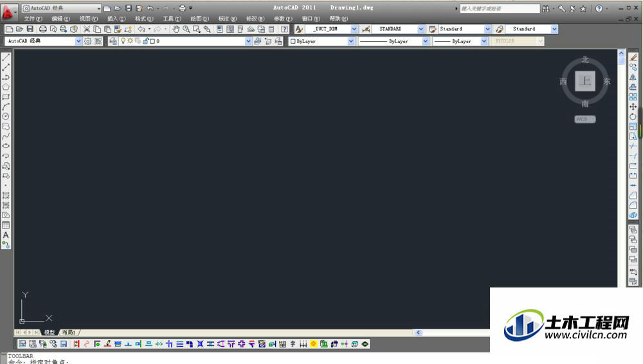Click the Layer Previous icon
The width and height of the screenshot is (643, 364).
click(267, 41)
